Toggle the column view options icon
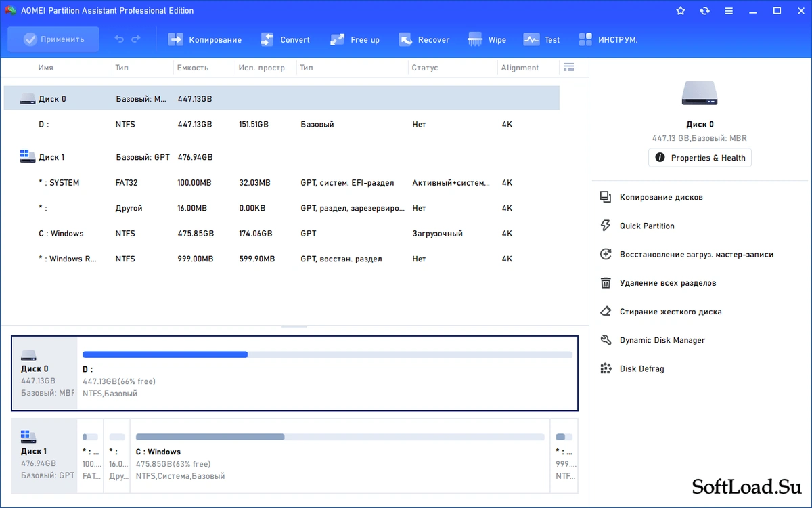Viewport: 812px width, 508px height. [x=568, y=67]
